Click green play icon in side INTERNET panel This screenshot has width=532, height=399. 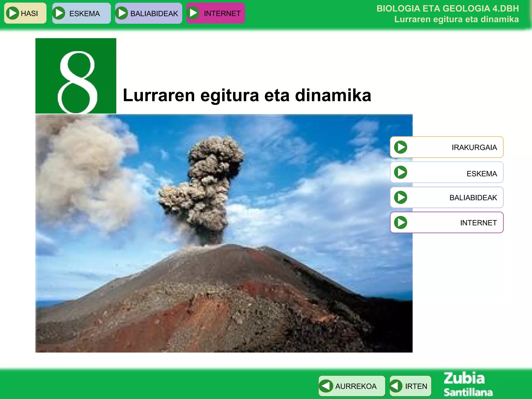pos(401,223)
